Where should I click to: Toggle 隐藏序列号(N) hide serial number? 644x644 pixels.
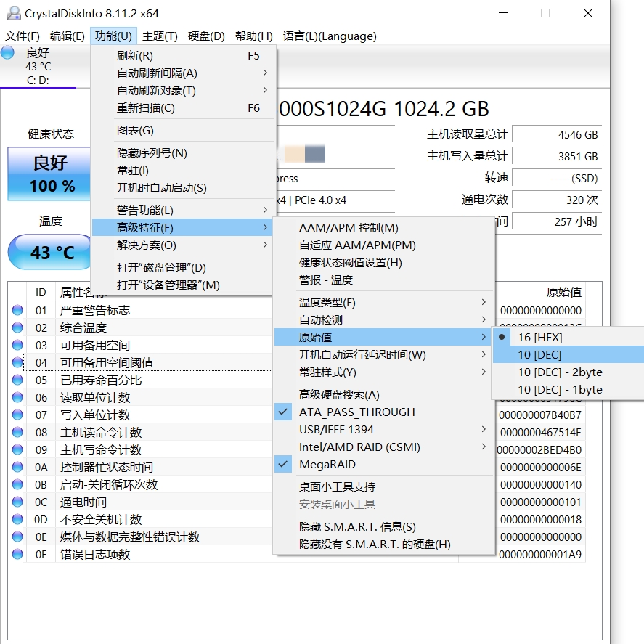tap(183, 152)
